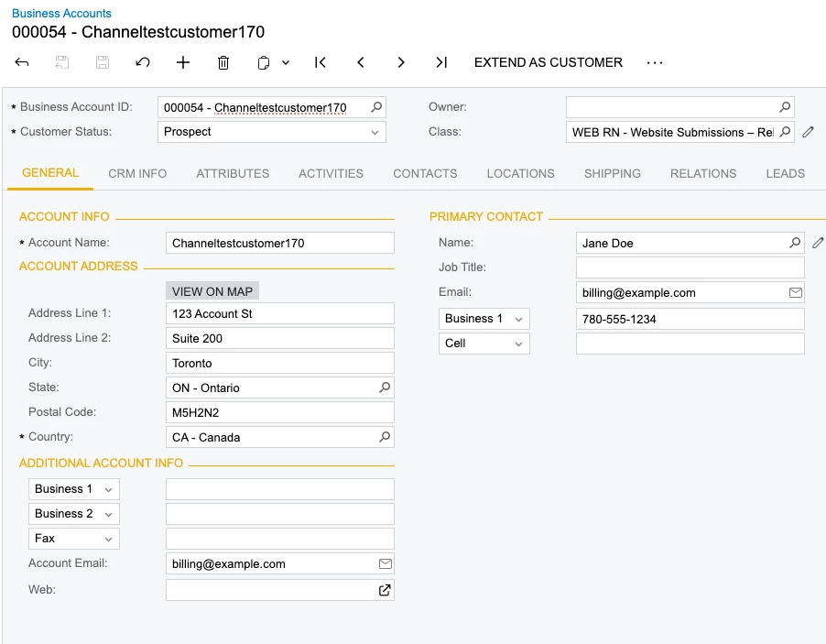Click the State lookup magnifier icon
826x644 pixels.
click(386, 387)
